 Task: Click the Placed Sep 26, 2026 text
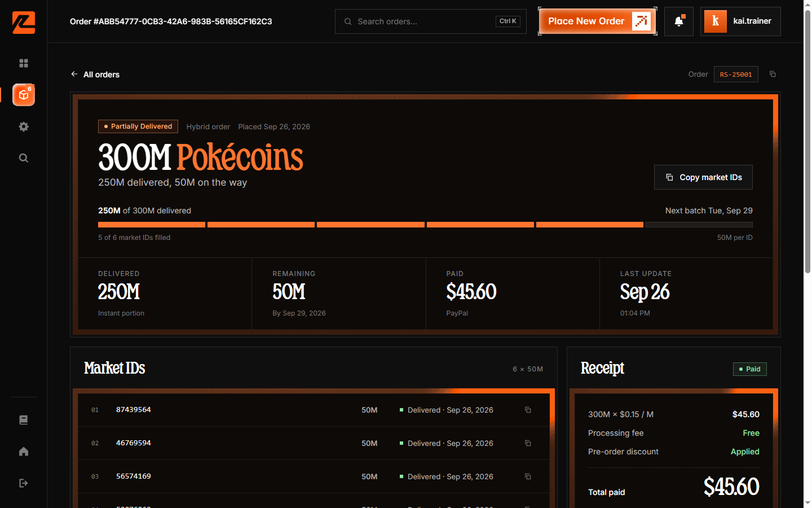pyautogui.click(x=274, y=126)
